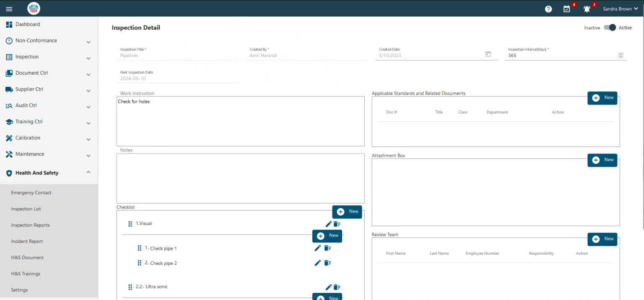644x300 pixels.
Task: Open the calendar icon in the top bar
Action: click(567, 8)
